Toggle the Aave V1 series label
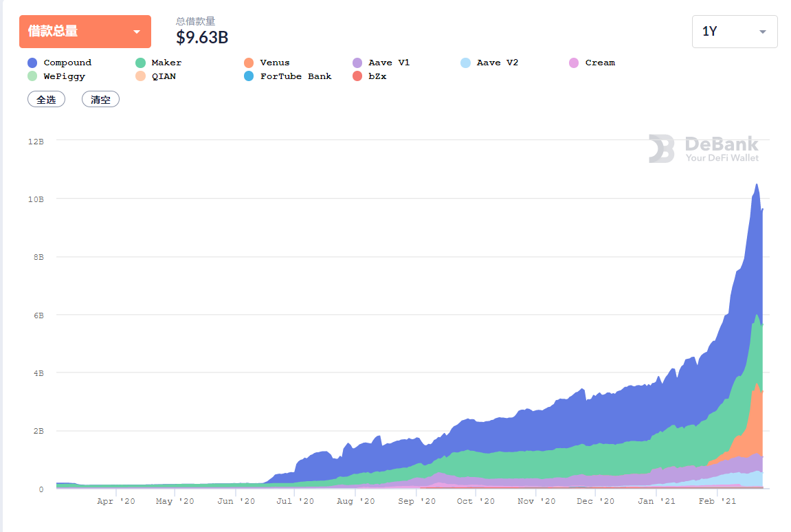 pyautogui.click(x=389, y=63)
